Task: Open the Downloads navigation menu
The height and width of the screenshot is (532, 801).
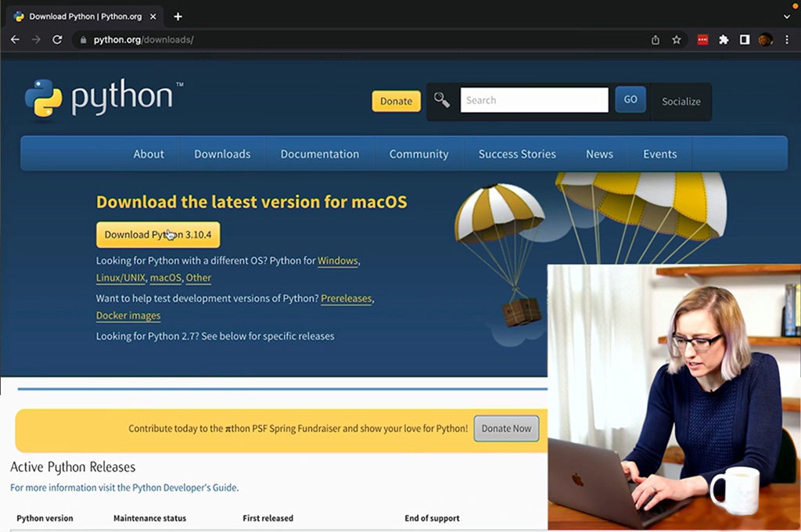Action: coord(222,154)
